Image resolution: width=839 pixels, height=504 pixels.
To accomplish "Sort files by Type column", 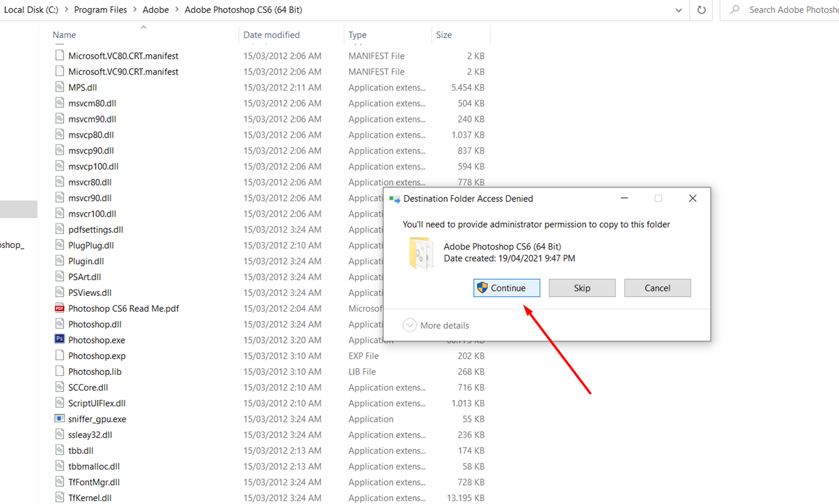I will coord(358,35).
